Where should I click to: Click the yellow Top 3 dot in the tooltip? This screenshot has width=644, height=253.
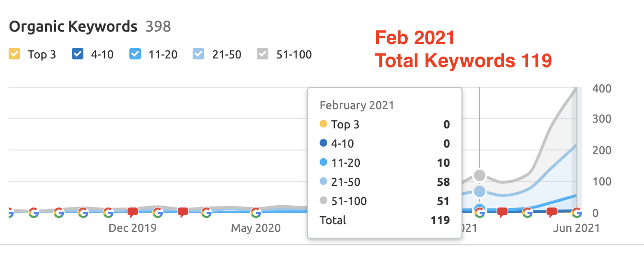323,125
